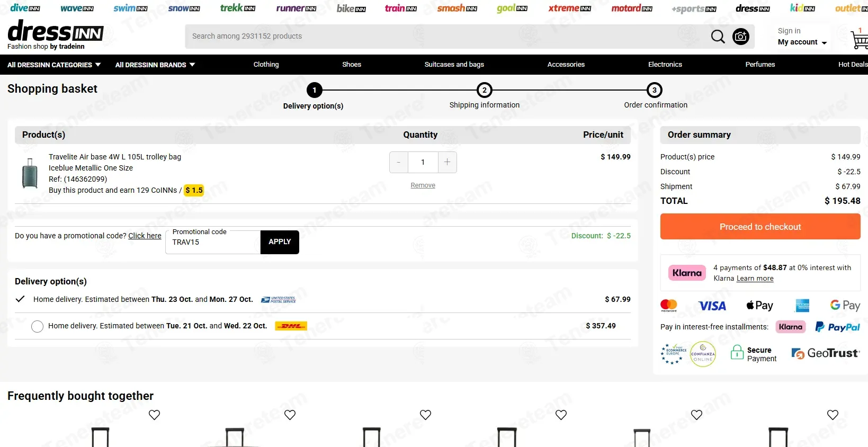
Task: Open the My account dropdown
Action: click(x=802, y=42)
